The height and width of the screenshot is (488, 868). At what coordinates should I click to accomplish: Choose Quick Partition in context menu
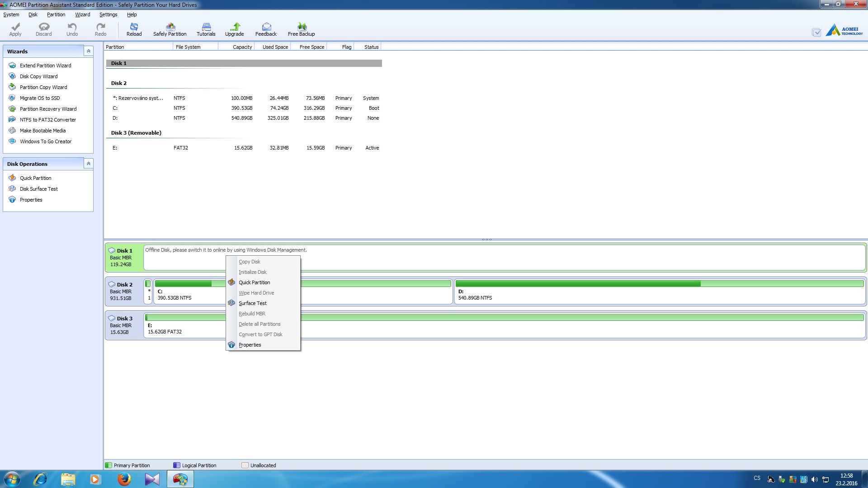(x=263, y=282)
